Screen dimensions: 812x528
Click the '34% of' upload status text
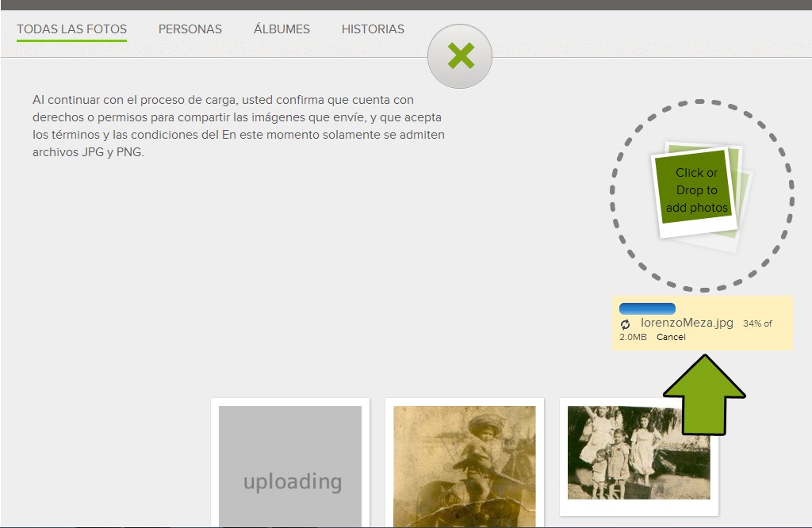click(x=757, y=323)
